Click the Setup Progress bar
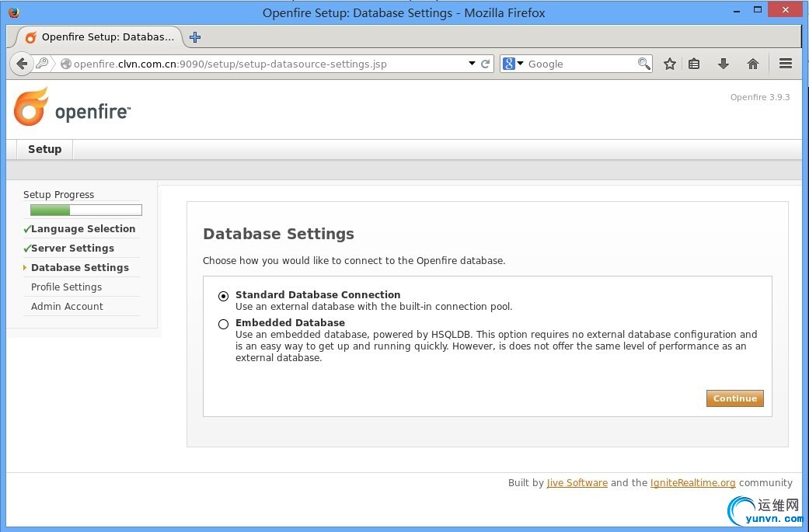 pyautogui.click(x=86, y=210)
